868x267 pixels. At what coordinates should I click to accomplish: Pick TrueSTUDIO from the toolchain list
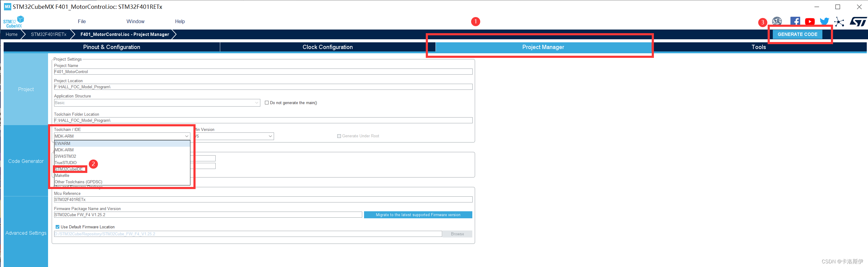(x=122, y=163)
